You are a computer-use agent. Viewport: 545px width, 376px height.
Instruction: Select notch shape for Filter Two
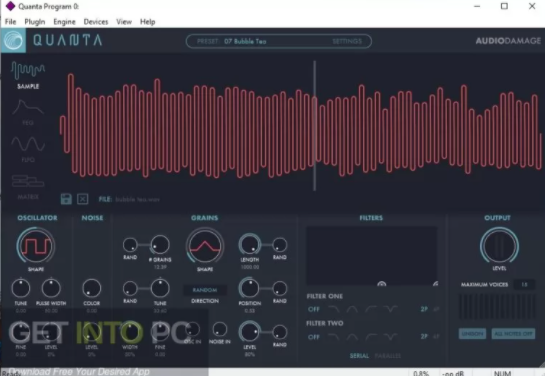point(390,337)
